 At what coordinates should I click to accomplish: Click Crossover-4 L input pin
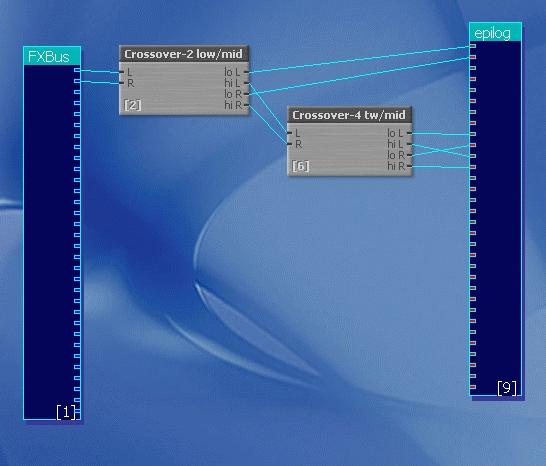pos(290,133)
